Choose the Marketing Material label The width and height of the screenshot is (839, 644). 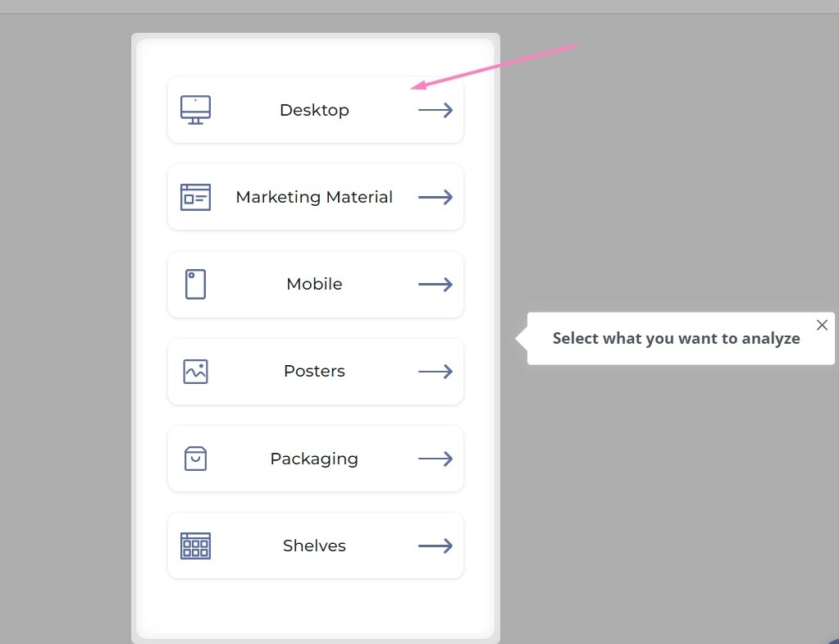tap(315, 197)
